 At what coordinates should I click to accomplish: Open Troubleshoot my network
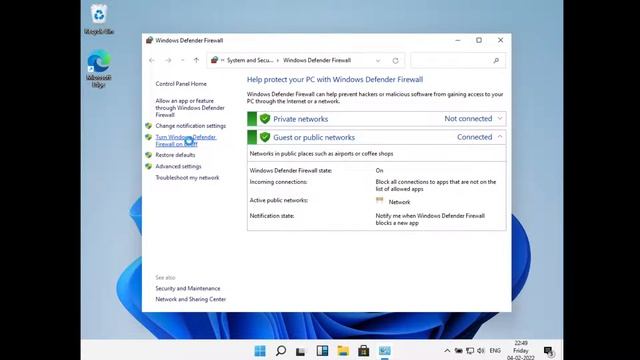point(187,178)
